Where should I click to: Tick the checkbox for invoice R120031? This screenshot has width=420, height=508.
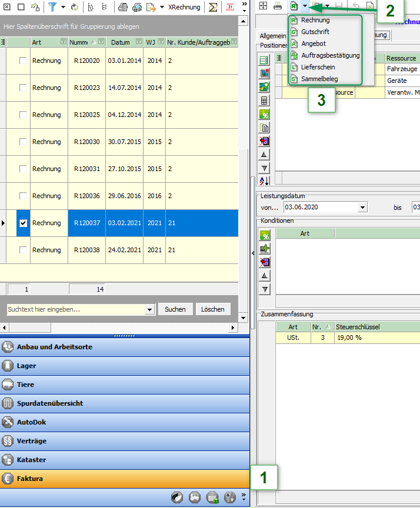(23, 169)
